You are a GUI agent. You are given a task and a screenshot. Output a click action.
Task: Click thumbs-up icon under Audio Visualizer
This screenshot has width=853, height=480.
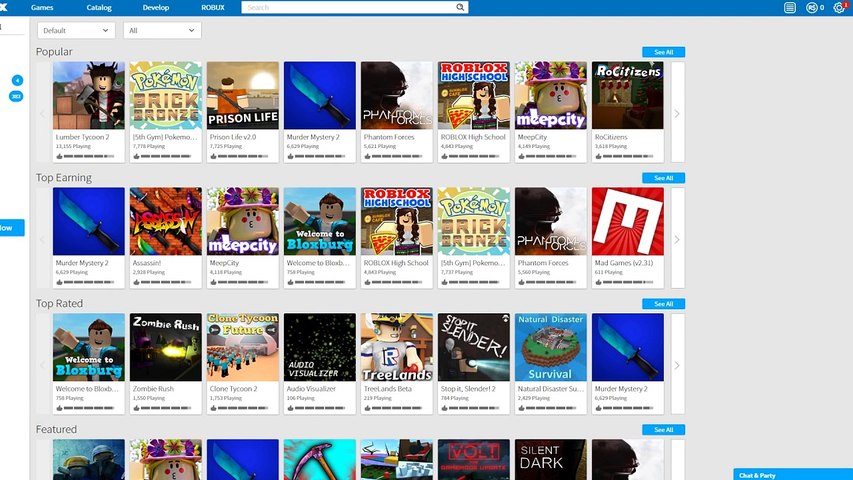[x=290, y=408]
